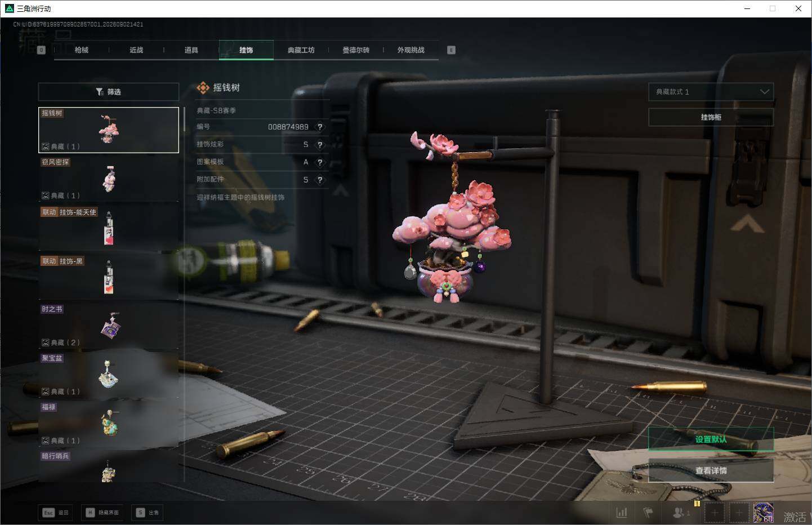Select the 时之书 charm in the list
This screenshot has width=812, height=525.
[109, 326]
